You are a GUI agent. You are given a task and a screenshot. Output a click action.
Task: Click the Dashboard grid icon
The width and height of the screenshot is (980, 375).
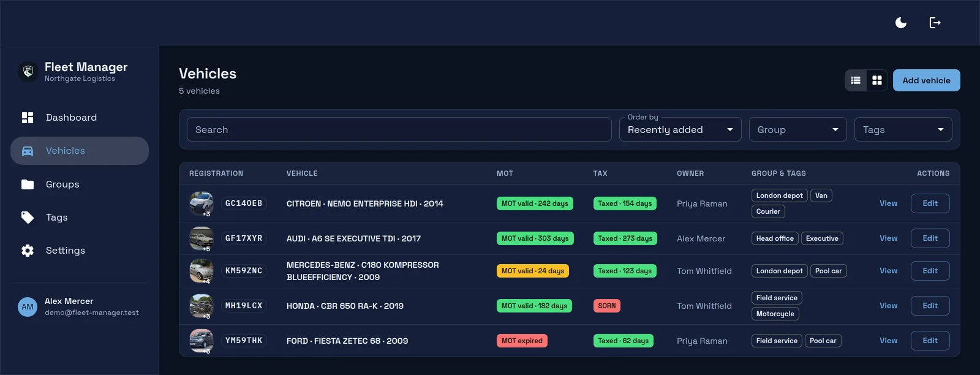pos(28,118)
